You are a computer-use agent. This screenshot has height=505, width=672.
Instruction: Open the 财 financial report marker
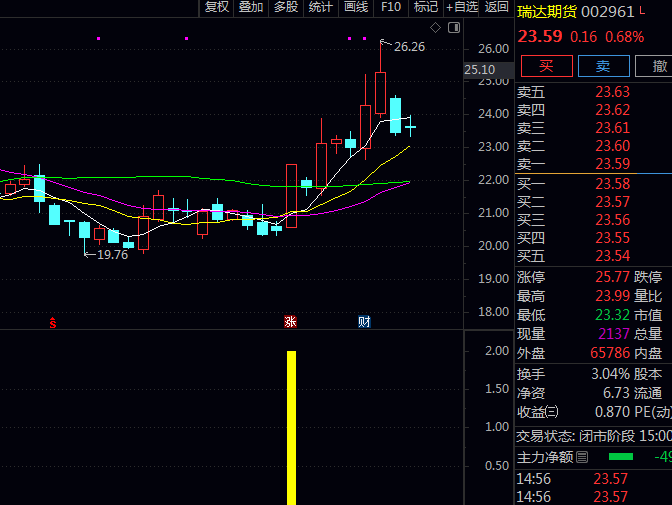(x=364, y=322)
